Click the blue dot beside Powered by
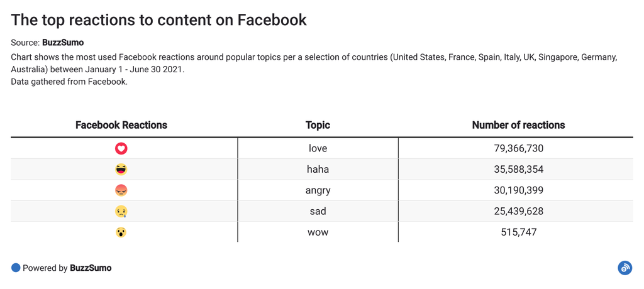The image size is (644, 289). pyautogui.click(x=16, y=268)
